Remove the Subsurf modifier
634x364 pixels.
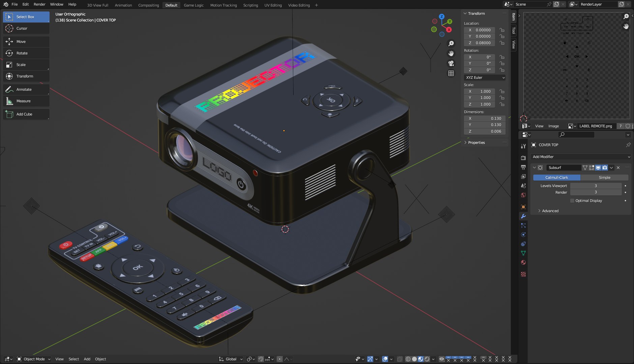[x=618, y=168]
